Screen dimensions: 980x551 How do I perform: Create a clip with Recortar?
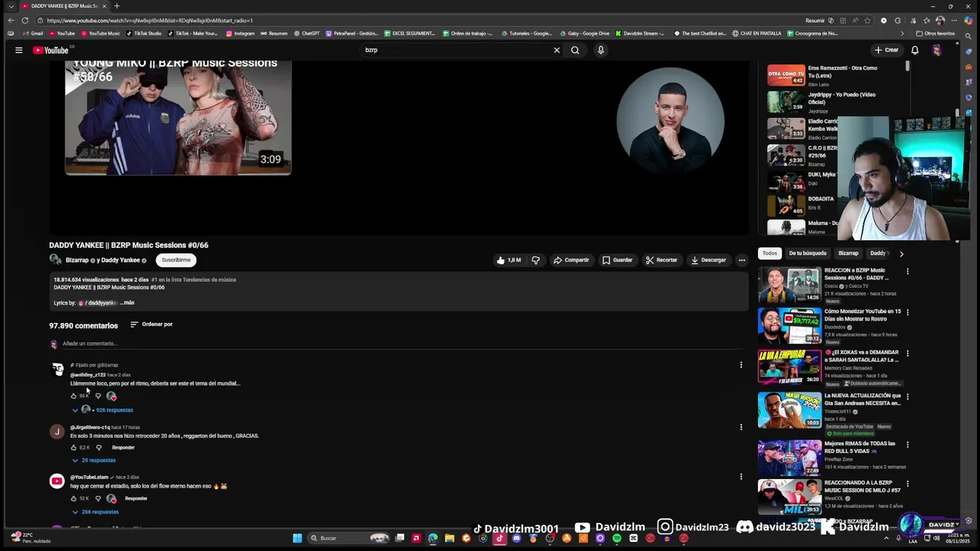[x=661, y=260]
